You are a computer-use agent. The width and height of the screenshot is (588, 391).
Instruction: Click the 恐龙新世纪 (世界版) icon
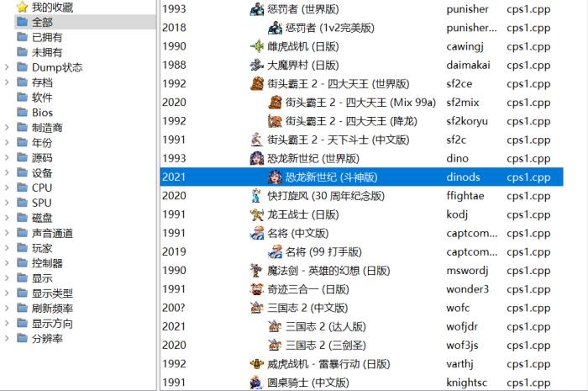tap(257, 158)
